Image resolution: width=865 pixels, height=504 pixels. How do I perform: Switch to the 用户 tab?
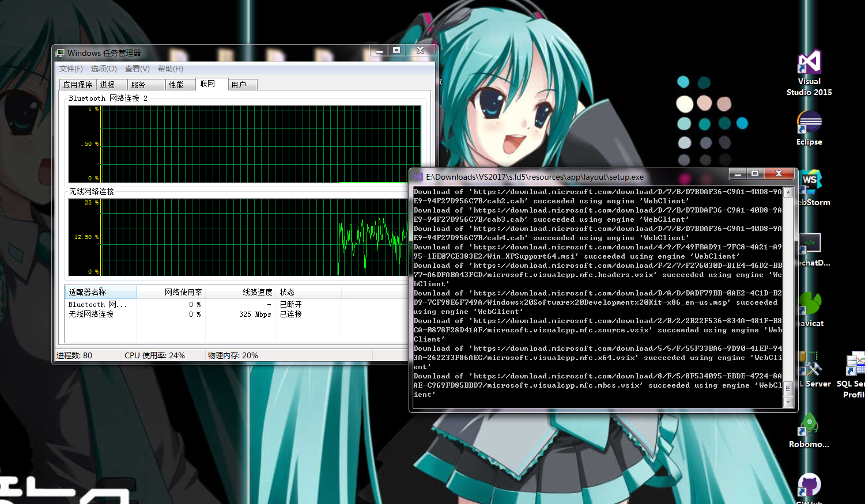tap(243, 85)
